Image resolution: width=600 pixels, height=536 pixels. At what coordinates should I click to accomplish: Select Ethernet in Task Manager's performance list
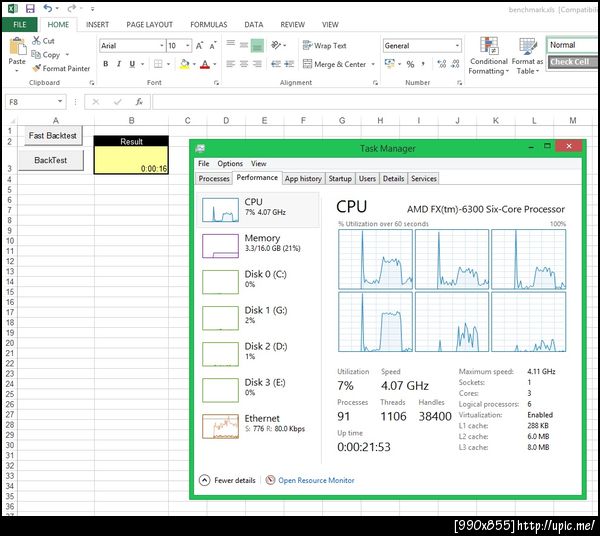pos(258,425)
